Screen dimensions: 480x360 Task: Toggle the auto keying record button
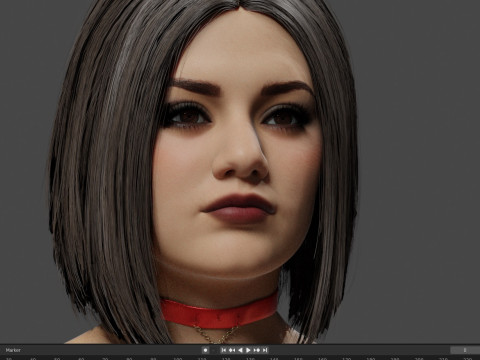(x=205, y=350)
